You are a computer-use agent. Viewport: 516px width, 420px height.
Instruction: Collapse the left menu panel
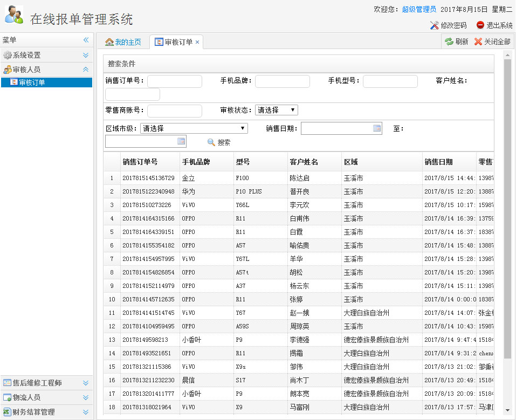[x=86, y=40]
